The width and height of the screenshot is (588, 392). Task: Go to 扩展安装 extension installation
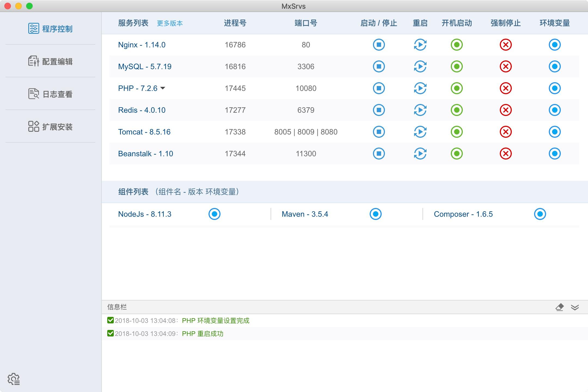(51, 127)
